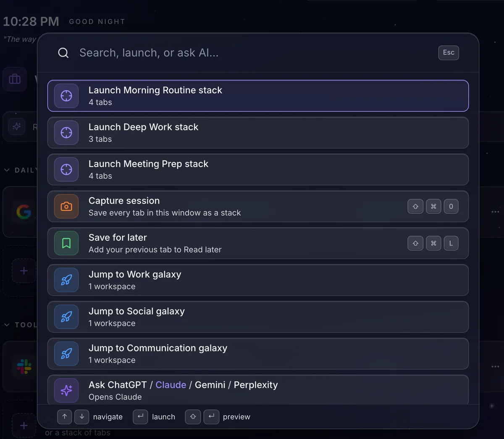The width and height of the screenshot is (504, 439).
Task: Open Jump to Communication galaxy
Action: (258, 354)
